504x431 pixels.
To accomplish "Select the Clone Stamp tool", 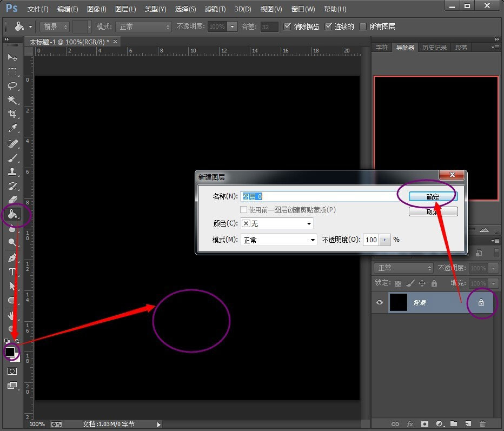I will pos(12,172).
